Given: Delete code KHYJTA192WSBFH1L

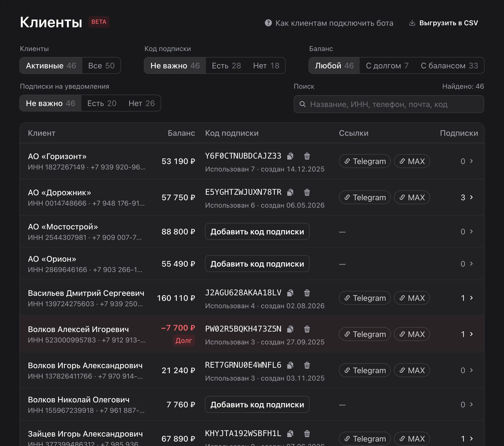Looking at the screenshot, I should tap(307, 434).
